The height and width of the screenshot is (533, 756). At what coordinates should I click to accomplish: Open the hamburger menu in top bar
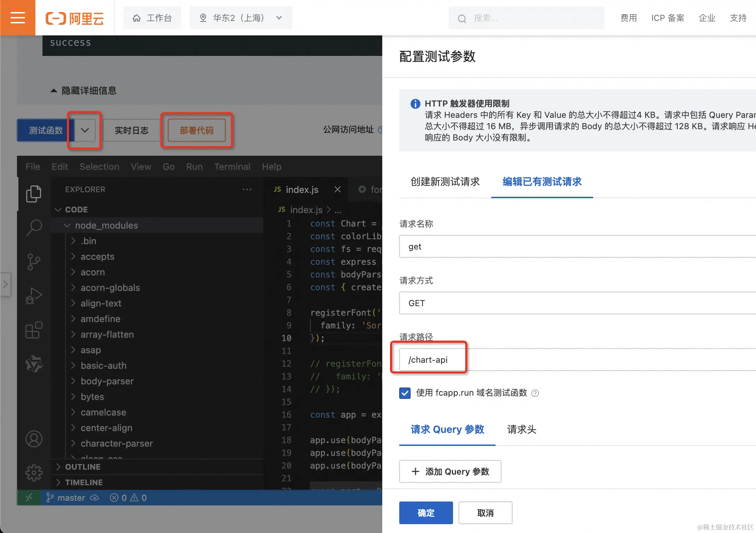point(17,18)
